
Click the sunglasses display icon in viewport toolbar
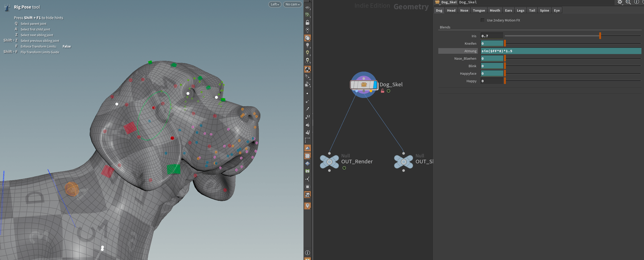point(307,77)
